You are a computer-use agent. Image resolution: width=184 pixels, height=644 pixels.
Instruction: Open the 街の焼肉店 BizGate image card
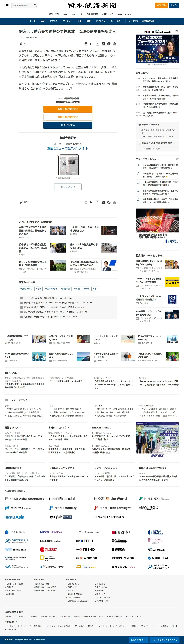pyautogui.click(x=158, y=226)
